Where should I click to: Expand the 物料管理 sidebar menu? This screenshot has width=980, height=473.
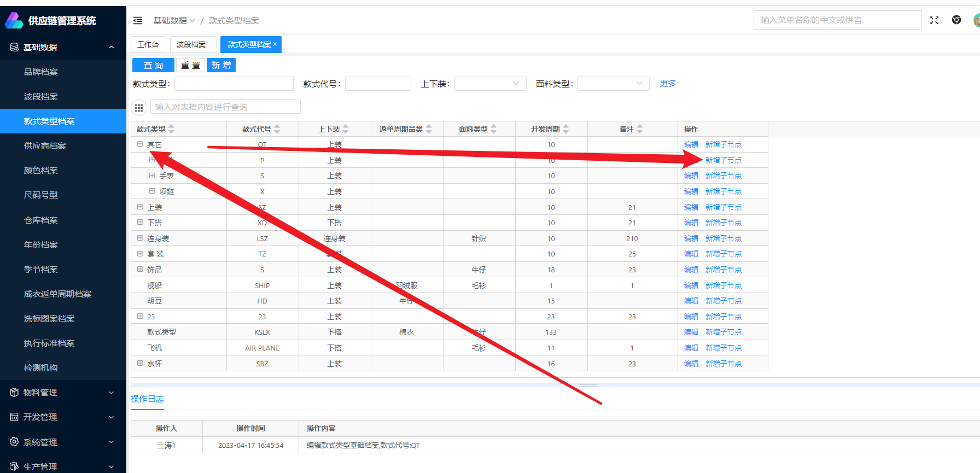(x=63, y=393)
